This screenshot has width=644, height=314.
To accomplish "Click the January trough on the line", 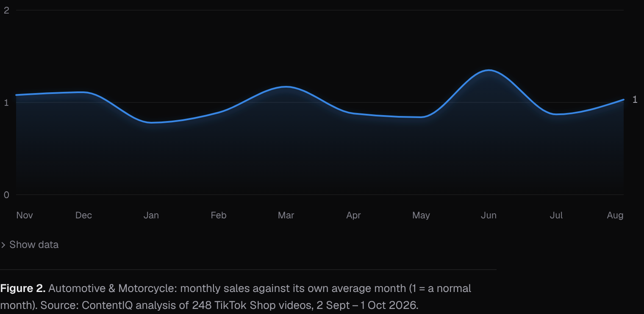I will (x=151, y=123).
